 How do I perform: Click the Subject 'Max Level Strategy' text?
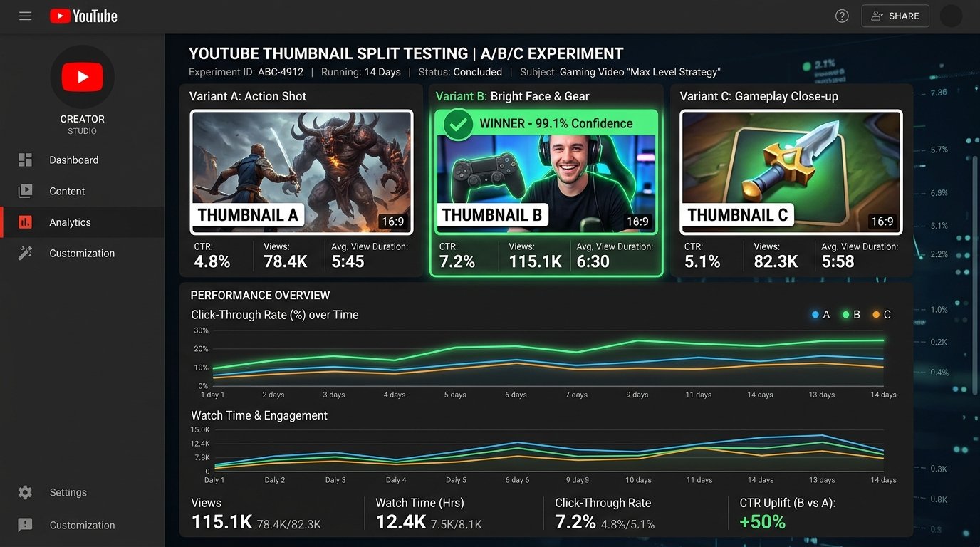click(620, 72)
